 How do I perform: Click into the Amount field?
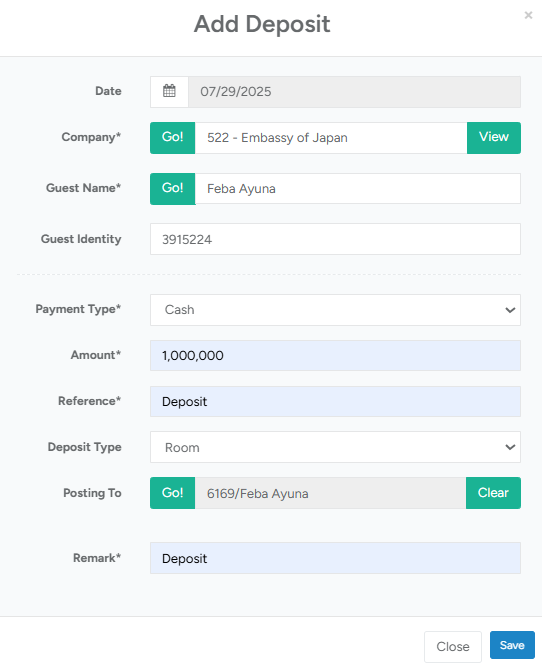[335, 356]
